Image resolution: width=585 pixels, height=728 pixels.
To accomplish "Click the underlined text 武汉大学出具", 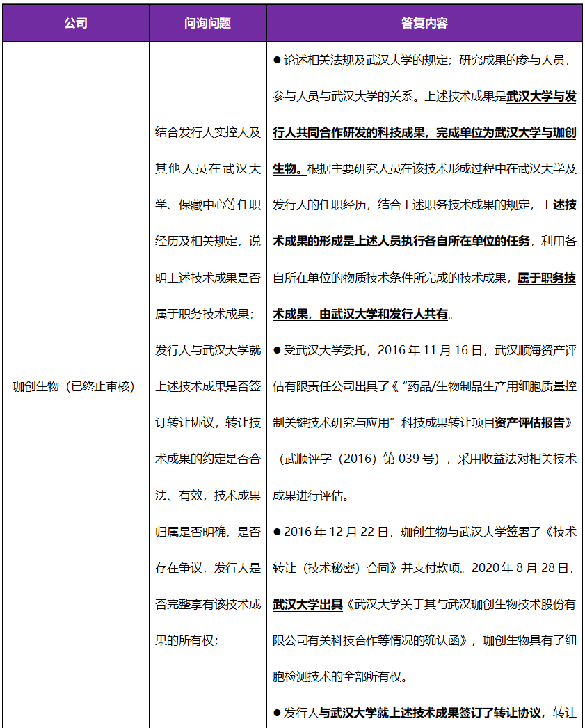I will click(x=307, y=604).
